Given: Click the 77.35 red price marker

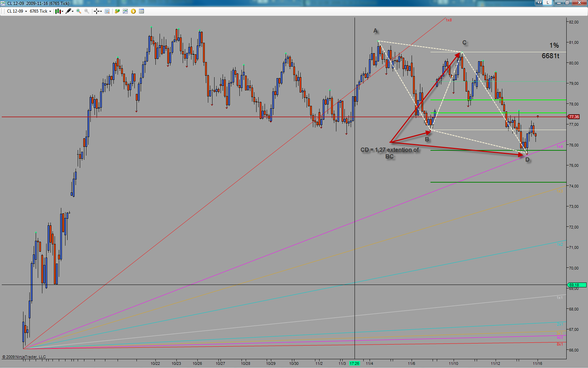Looking at the screenshot, I should pyautogui.click(x=574, y=117).
